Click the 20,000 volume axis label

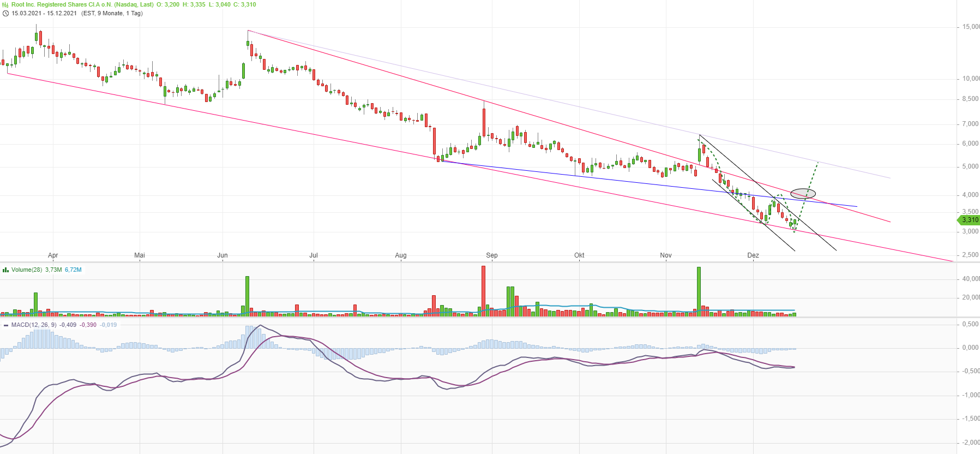[971, 297]
